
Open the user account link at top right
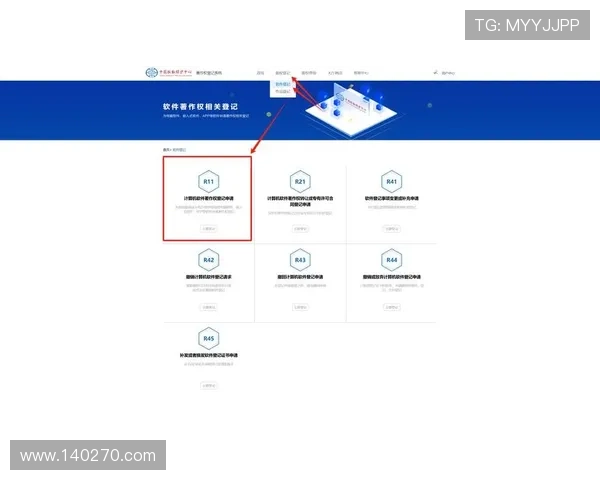tap(446, 73)
